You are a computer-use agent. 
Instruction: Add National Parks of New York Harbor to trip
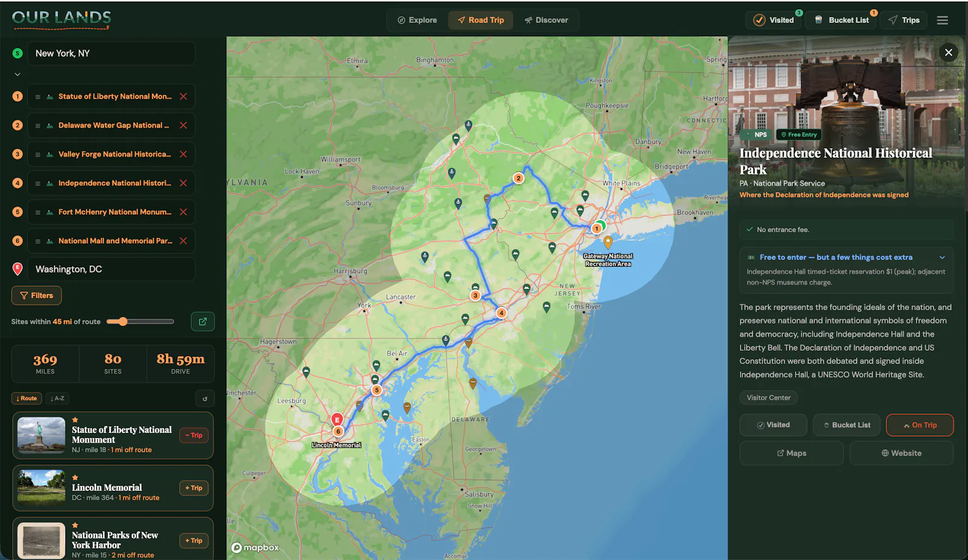[194, 541]
